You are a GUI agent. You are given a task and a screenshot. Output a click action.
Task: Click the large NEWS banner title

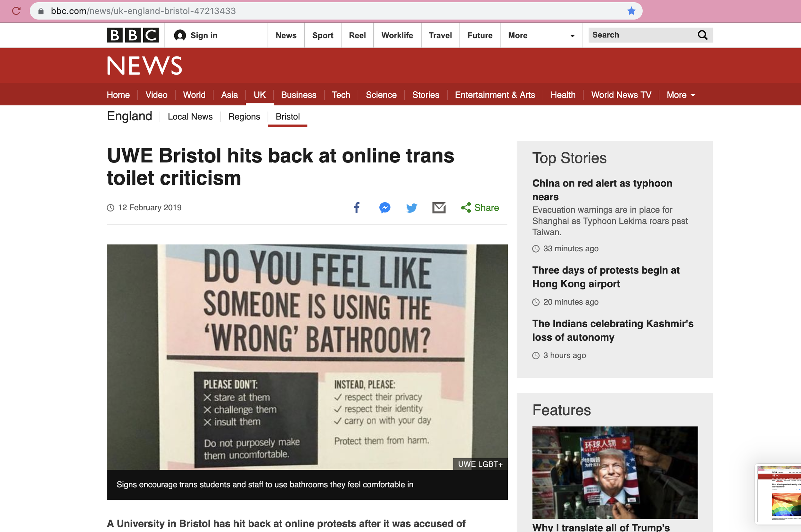(145, 65)
